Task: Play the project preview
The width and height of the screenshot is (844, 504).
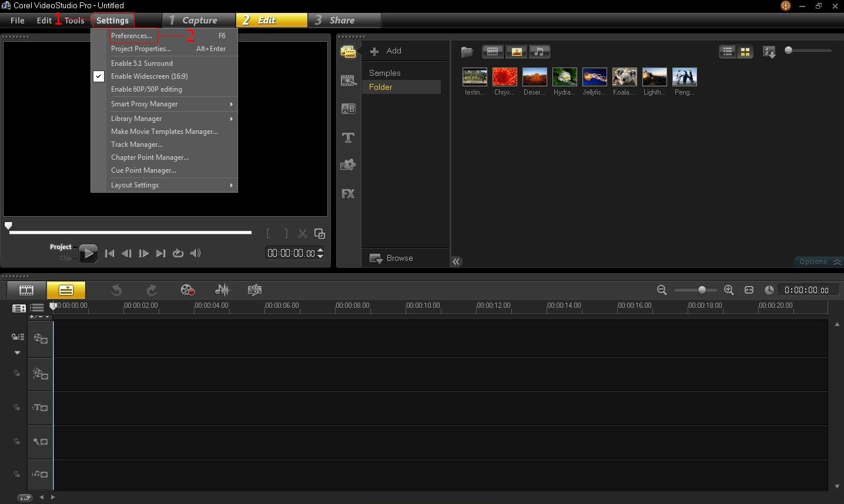Action: (x=88, y=253)
